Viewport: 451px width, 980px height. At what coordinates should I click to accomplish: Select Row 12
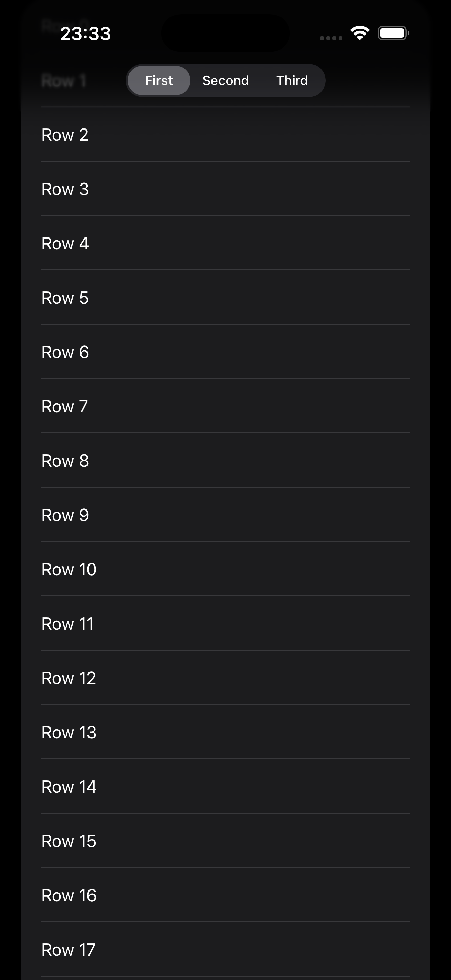coord(225,678)
